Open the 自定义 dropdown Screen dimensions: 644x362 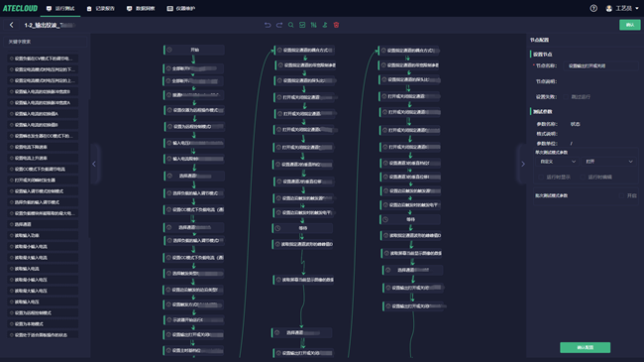pos(558,162)
